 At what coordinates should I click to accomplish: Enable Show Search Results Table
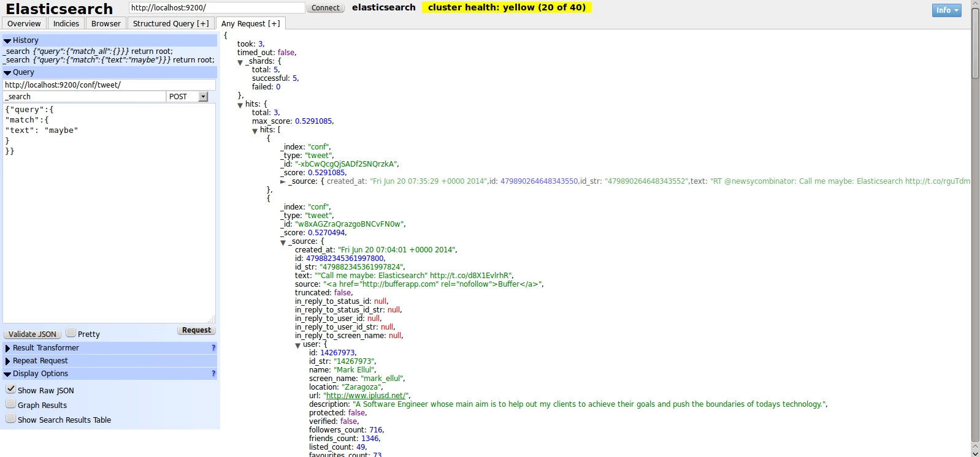click(10, 418)
